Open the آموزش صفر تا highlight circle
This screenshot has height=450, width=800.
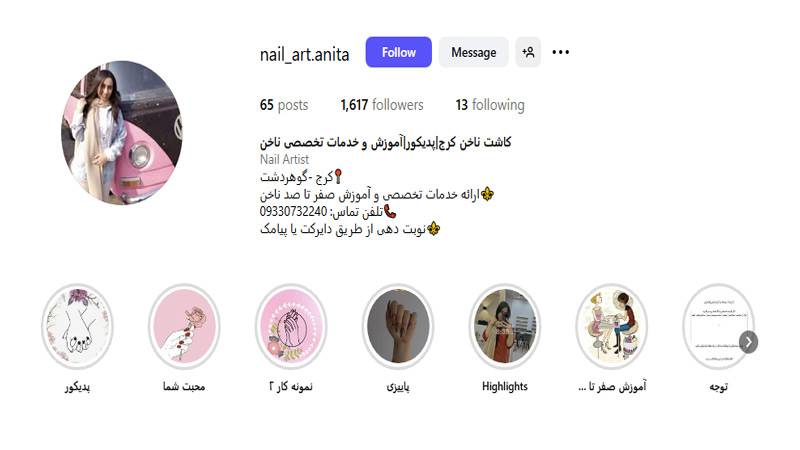(x=612, y=327)
